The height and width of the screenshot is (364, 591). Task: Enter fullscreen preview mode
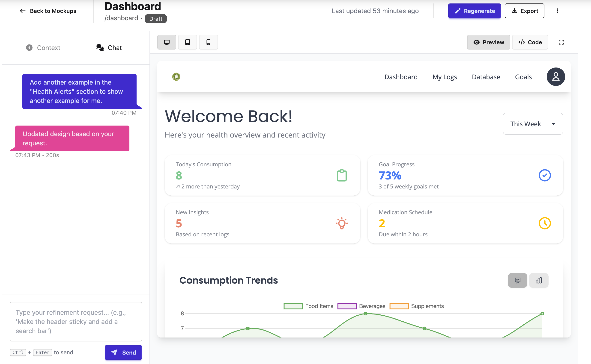click(561, 42)
